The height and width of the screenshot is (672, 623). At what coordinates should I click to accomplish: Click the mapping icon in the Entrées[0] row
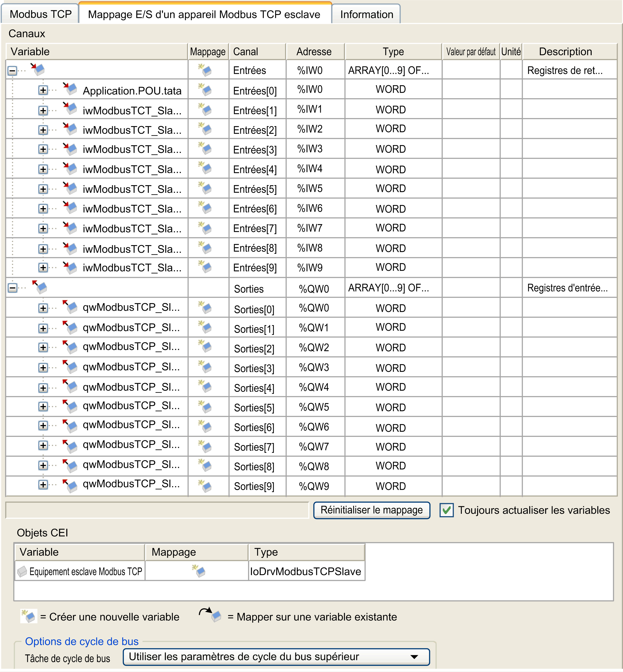(x=205, y=90)
